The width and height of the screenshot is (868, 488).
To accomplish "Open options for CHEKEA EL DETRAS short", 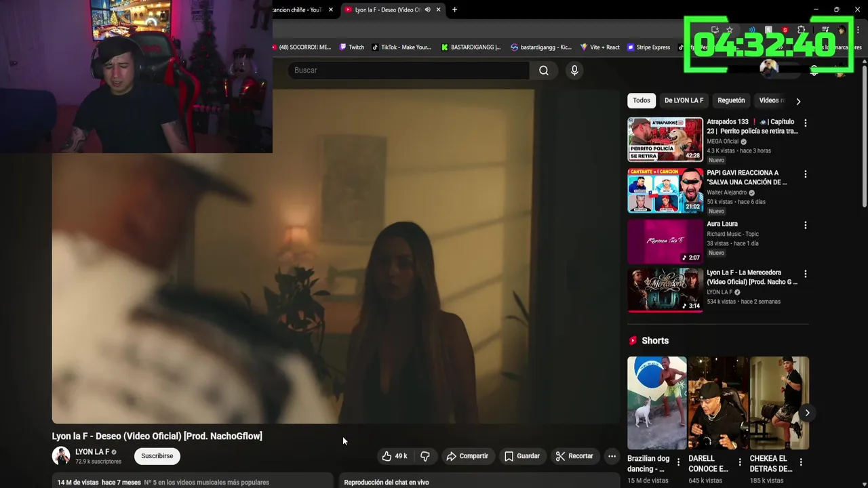I will click(801, 462).
